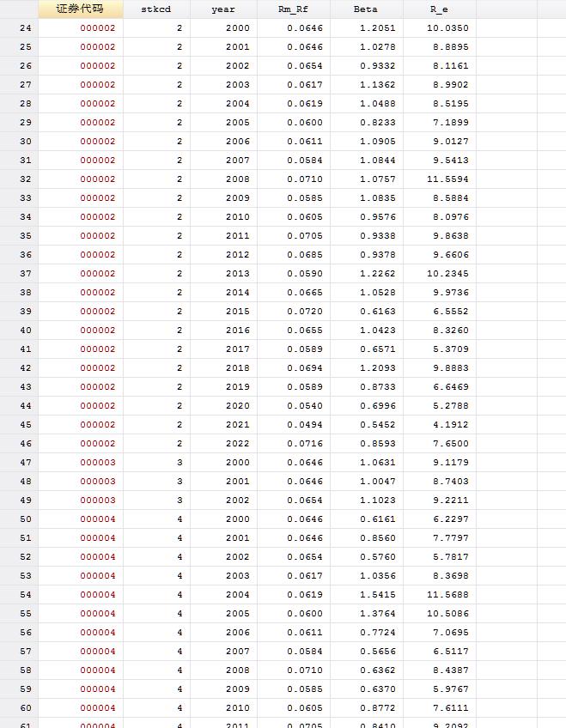Click year 2022 in row 46
Viewport: 566px width, 728px height.
(238, 444)
